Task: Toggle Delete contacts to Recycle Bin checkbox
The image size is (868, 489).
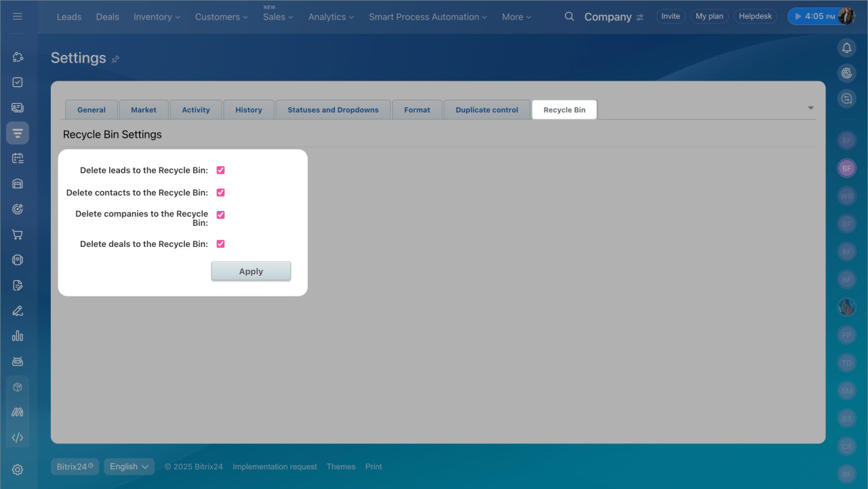Action: 220,193
